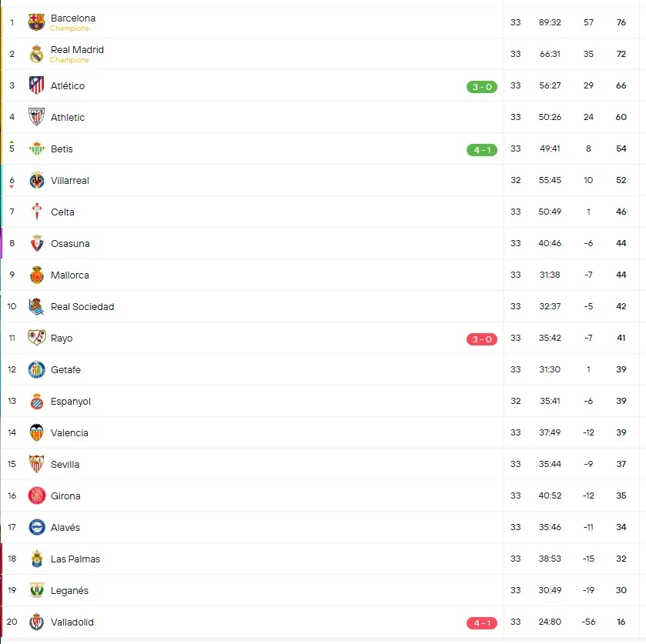Click the Girona club crest
The width and height of the screenshot is (646, 644).
click(36, 496)
